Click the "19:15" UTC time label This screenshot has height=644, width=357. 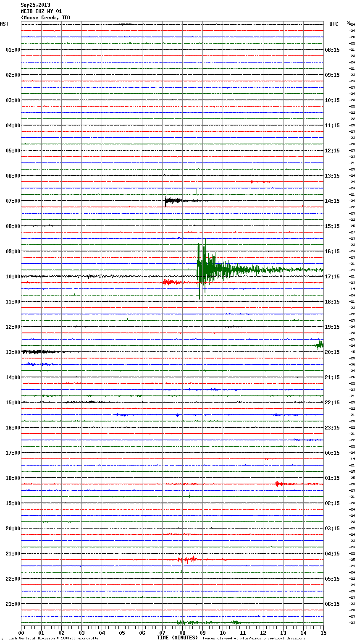[x=332, y=327]
